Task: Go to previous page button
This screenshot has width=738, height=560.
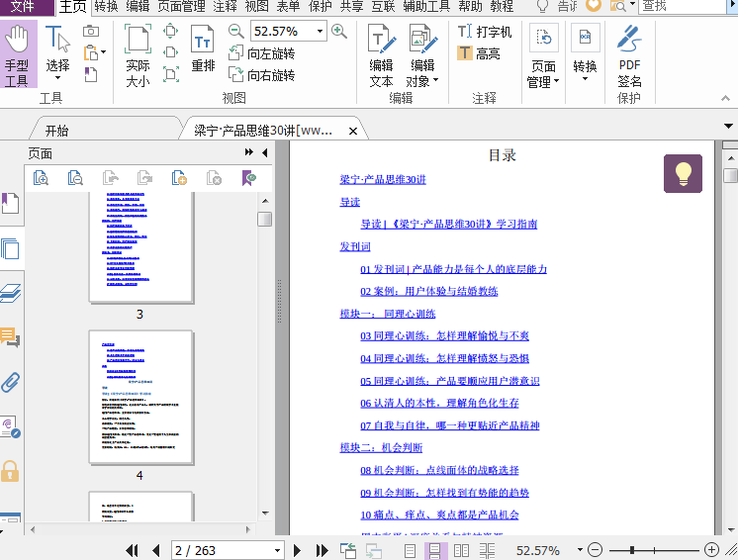Action: [x=156, y=550]
